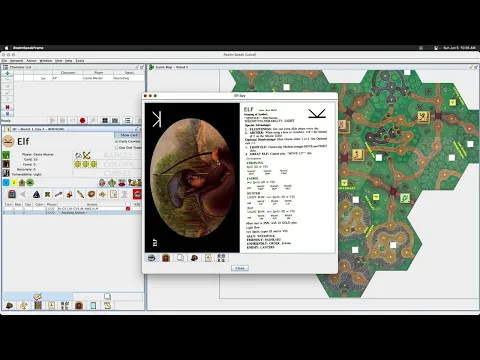Click the red trade action icon

click(69, 194)
